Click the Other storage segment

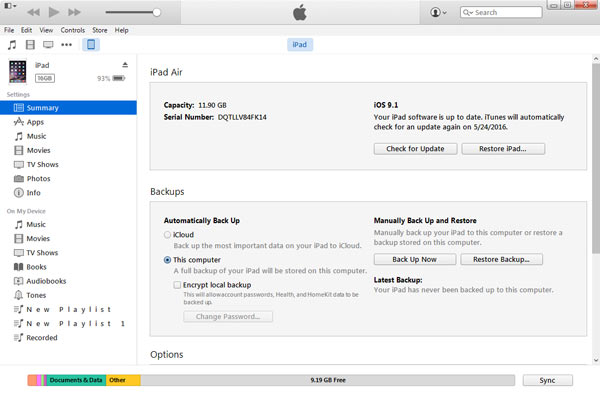pos(123,380)
